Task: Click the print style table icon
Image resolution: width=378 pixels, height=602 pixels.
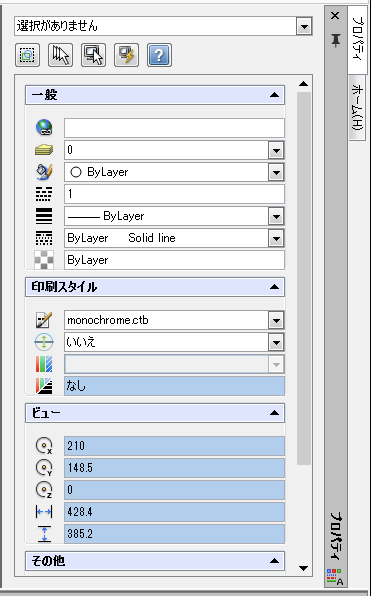Action: pos(44,320)
